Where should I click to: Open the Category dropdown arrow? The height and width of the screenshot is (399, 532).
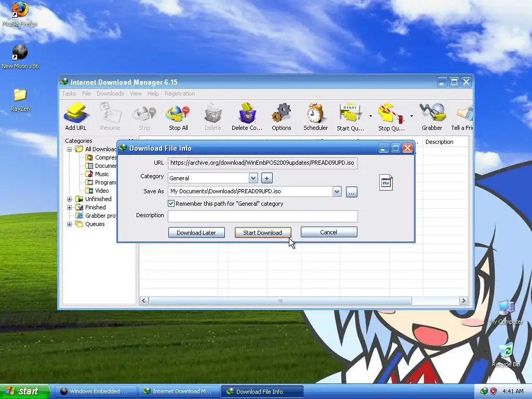pos(253,178)
